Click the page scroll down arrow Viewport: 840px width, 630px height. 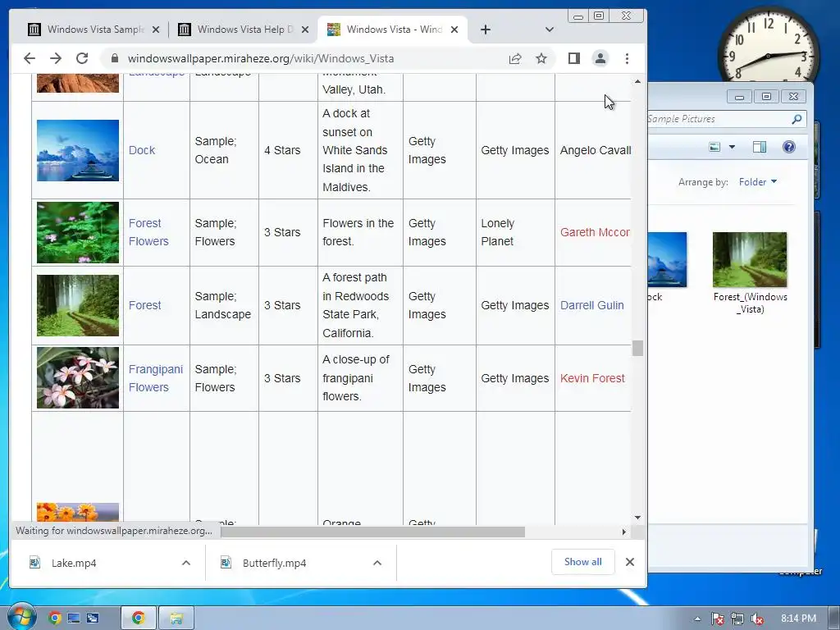pos(637,518)
